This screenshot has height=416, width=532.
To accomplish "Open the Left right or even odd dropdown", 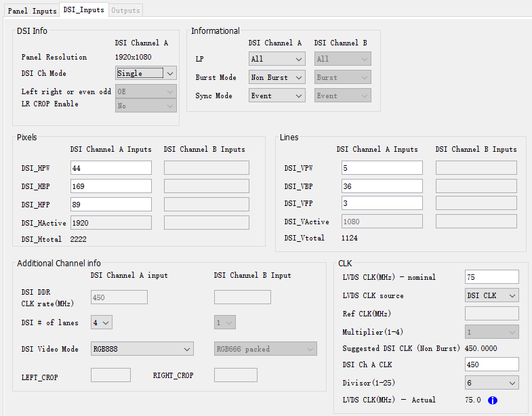I will pyautogui.click(x=146, y=91).
